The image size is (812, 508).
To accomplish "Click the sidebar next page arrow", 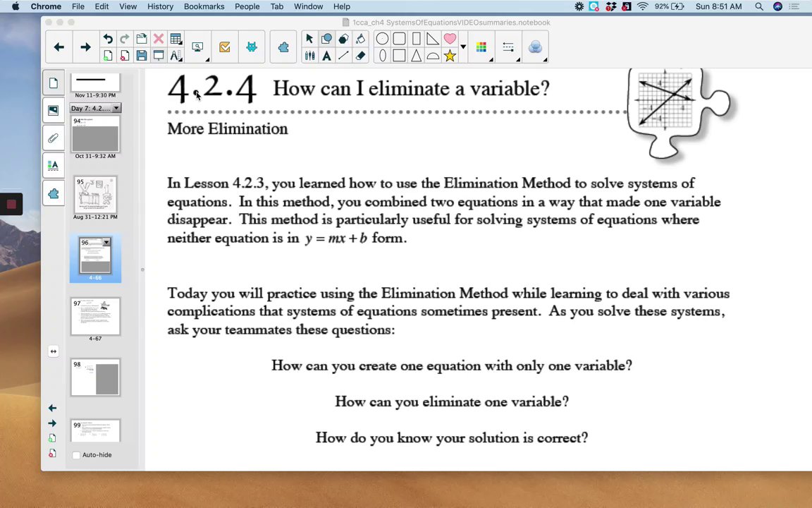I will point(52,423).
